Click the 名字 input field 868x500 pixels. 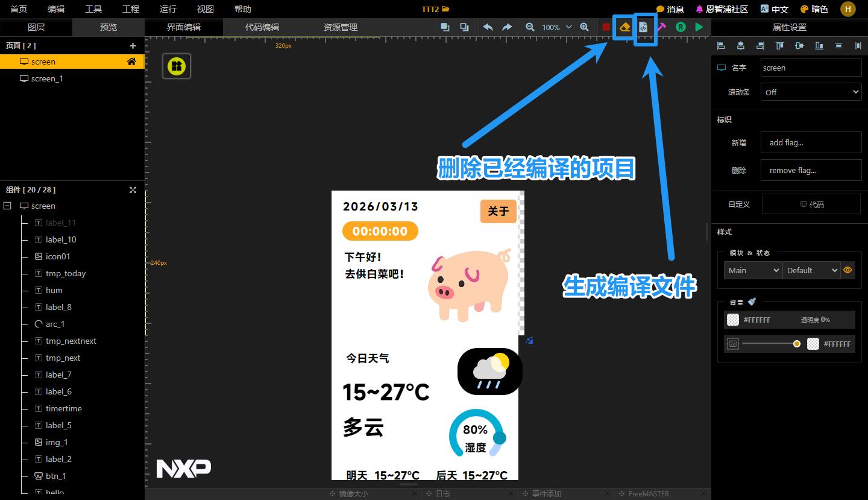point(811,68)
